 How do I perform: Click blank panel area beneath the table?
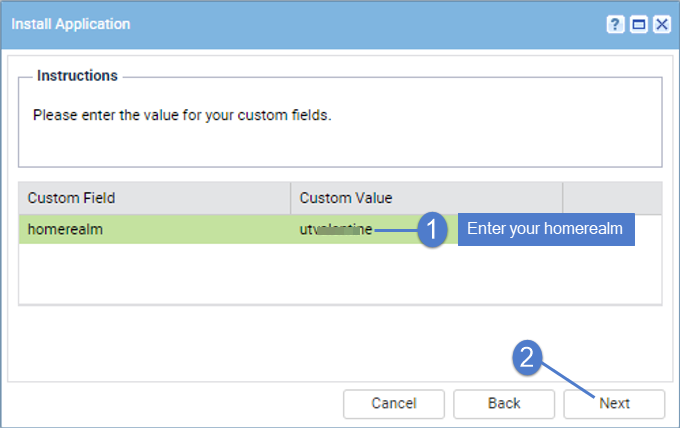pos(260,343)
